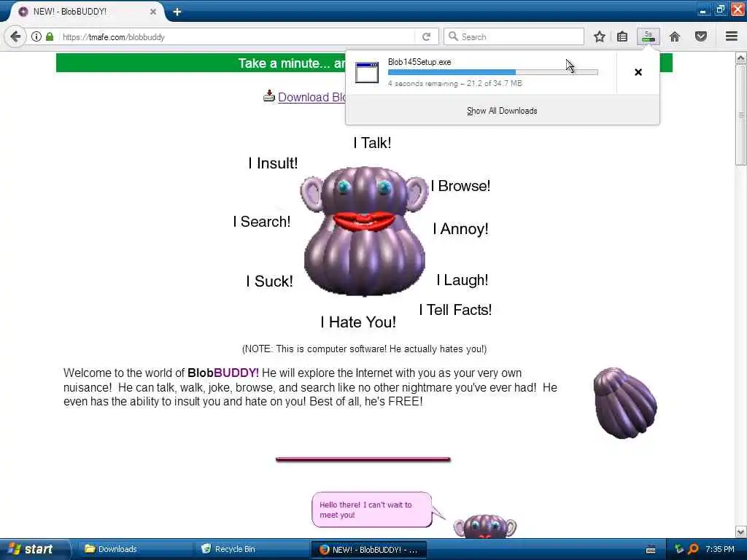The width and height of the screenshot is (747, 560).
Task: Click the I Suck! text
Action: 270,281
